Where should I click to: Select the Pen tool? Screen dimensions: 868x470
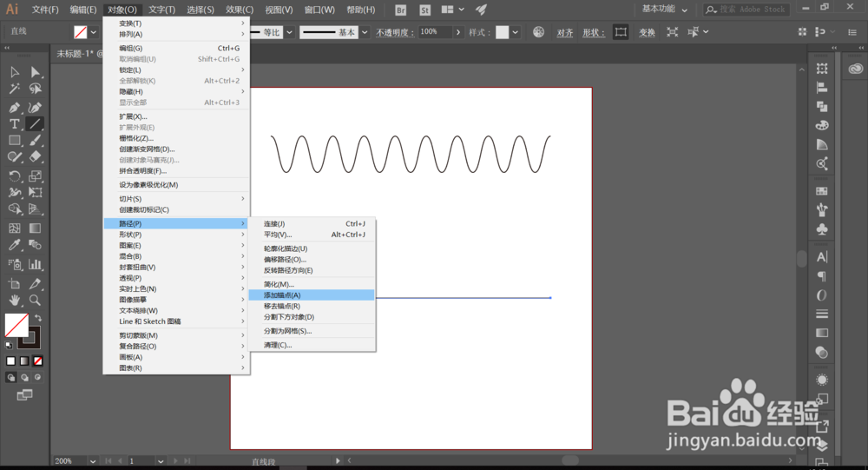click(x=15, y=108)
